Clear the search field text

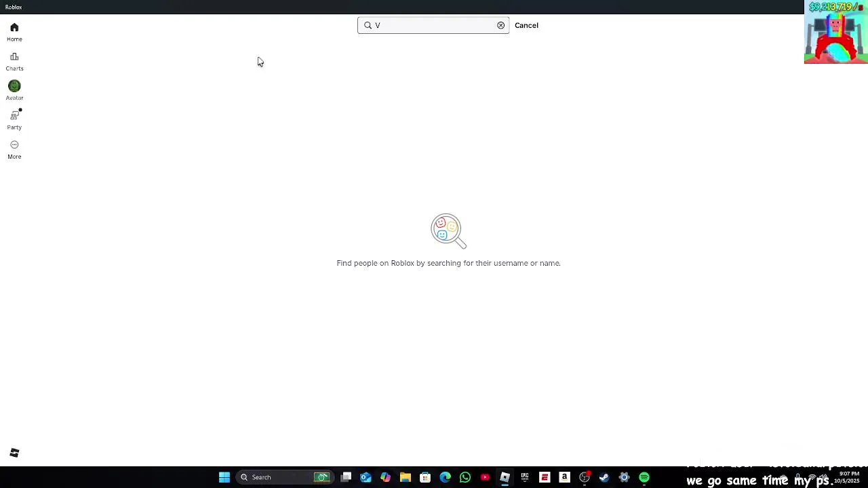(500, 25)
